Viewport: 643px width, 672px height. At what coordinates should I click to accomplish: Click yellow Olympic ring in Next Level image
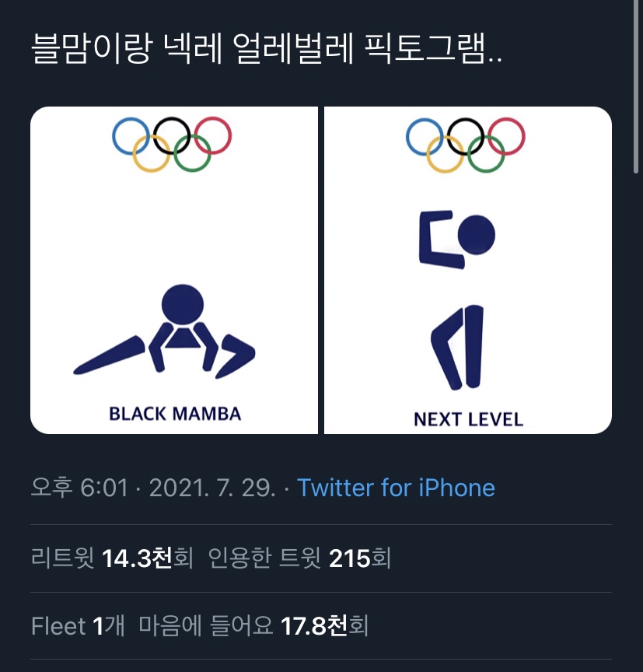(445, 153)
